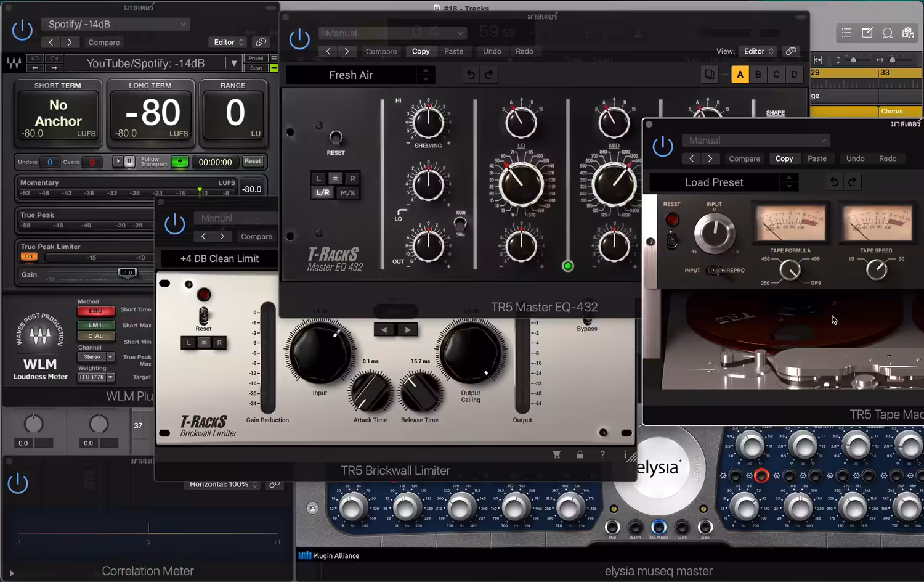Open the Channel Stereo dropdown
Image resolution: width=924 pixels, height=582 pixels.
point(95,357)
